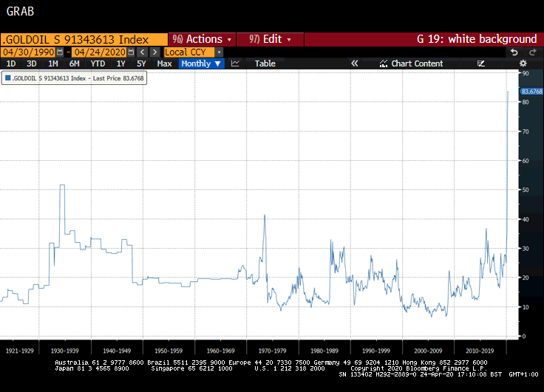Click the line chart type icon
The height and width of the screenshot is (392, 544).
click(x=235, y=64)
